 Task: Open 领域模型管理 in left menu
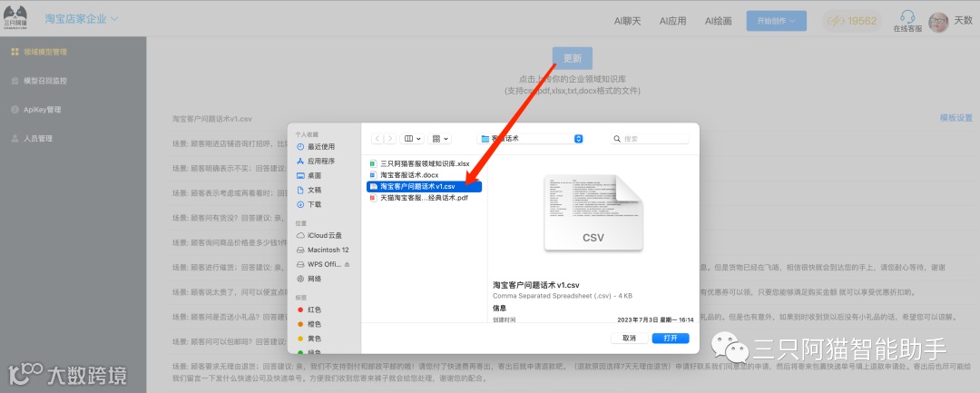[x=39, y=52]
